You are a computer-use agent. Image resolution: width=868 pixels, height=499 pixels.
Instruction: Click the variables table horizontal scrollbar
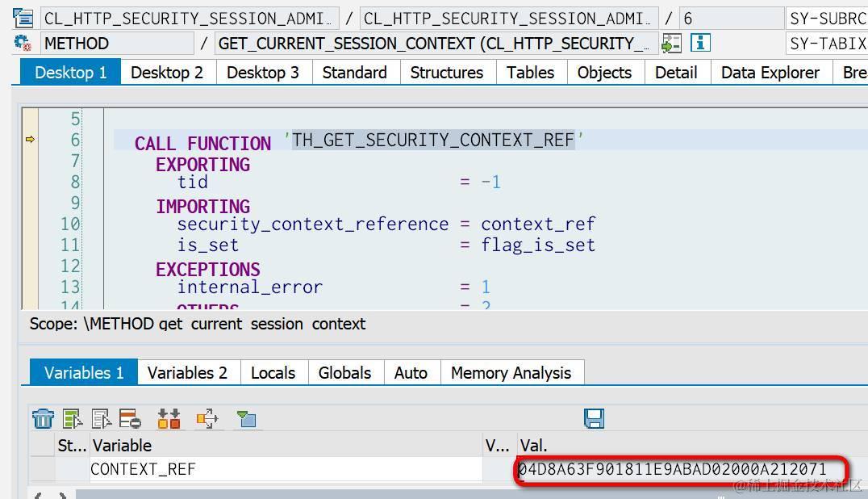tap(470, 494)
